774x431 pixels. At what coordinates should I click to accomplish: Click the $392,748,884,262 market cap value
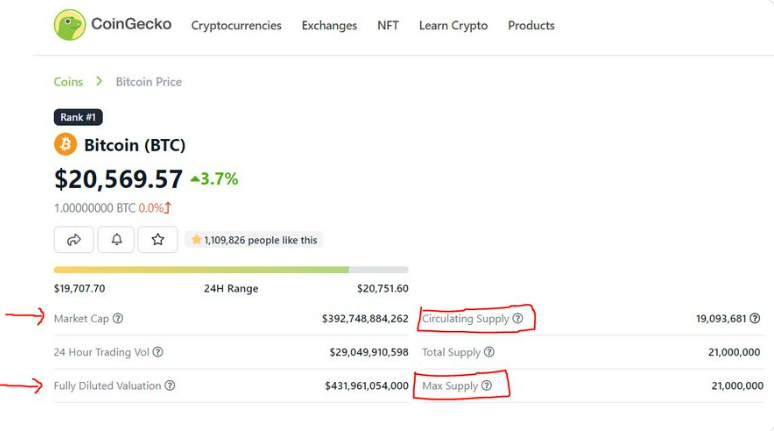(x=365, y=318)
